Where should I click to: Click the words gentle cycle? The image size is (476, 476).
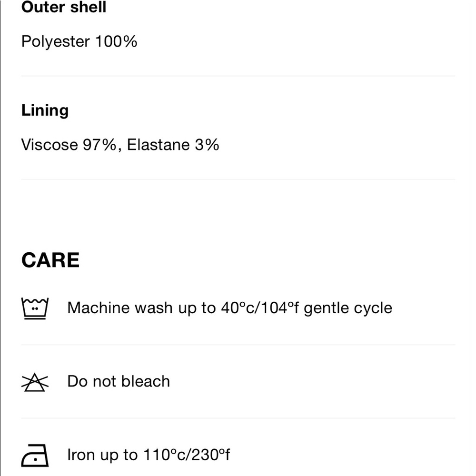[348, 308]
